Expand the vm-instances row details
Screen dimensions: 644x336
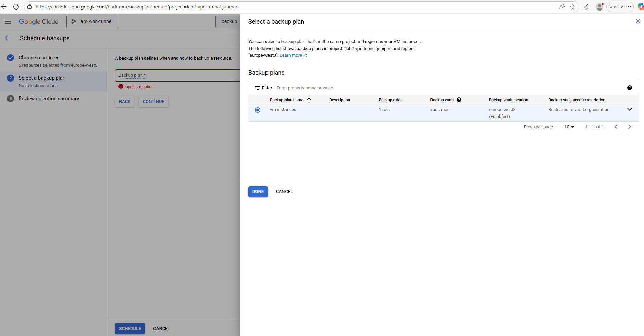pyautogui.click(x=629, y=109)
